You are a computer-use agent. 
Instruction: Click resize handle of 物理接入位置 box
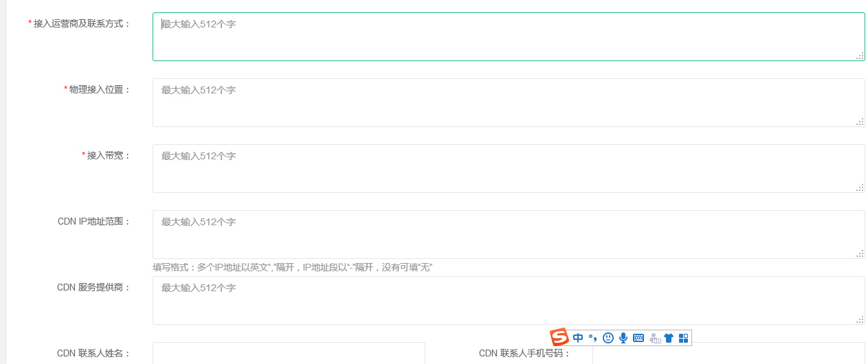pos(860,122)
